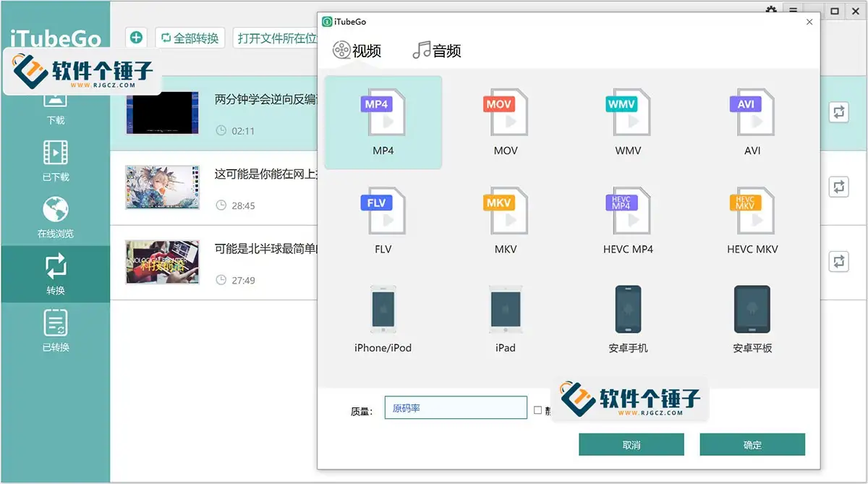868x484 pixels.
Task: Select the MKV format
Action: [x=506, y=221]
